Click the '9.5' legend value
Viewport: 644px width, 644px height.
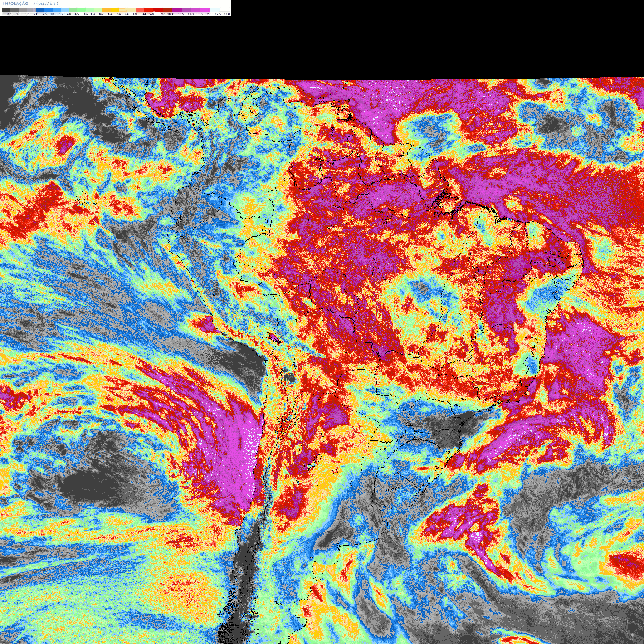163,14
